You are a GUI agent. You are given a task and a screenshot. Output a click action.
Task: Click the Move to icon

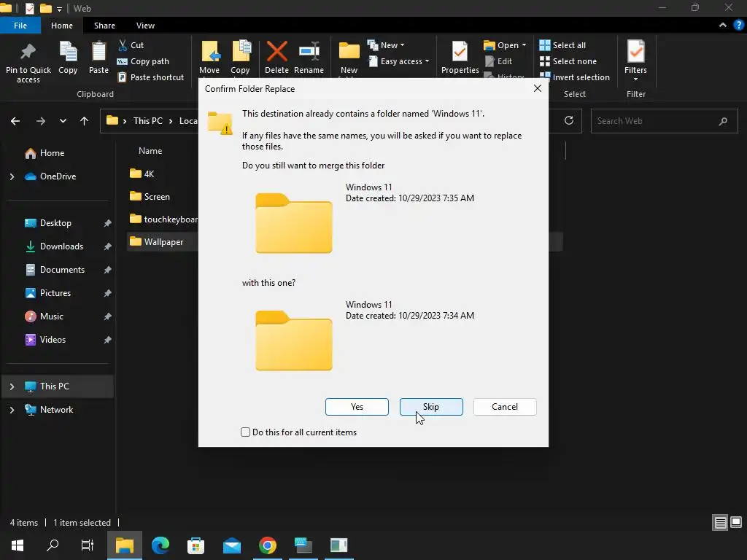(x=211, y=51)
